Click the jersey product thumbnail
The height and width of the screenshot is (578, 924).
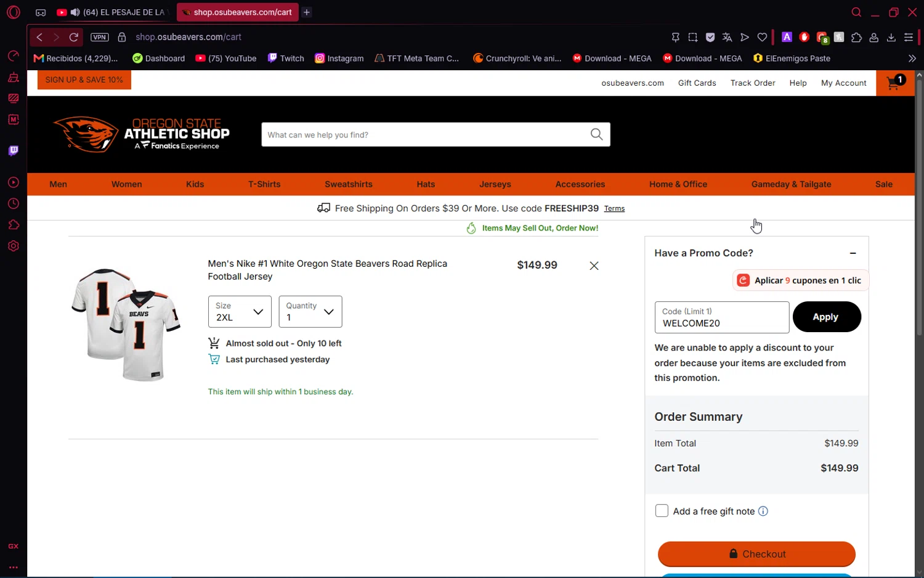tap(126, 325)
